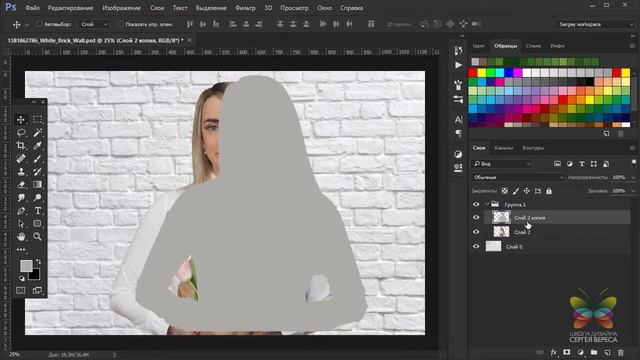Select the Rounded Rectangle shape tool
The height and width of the screenshot is (360, 640).
[x=37, y=224]
